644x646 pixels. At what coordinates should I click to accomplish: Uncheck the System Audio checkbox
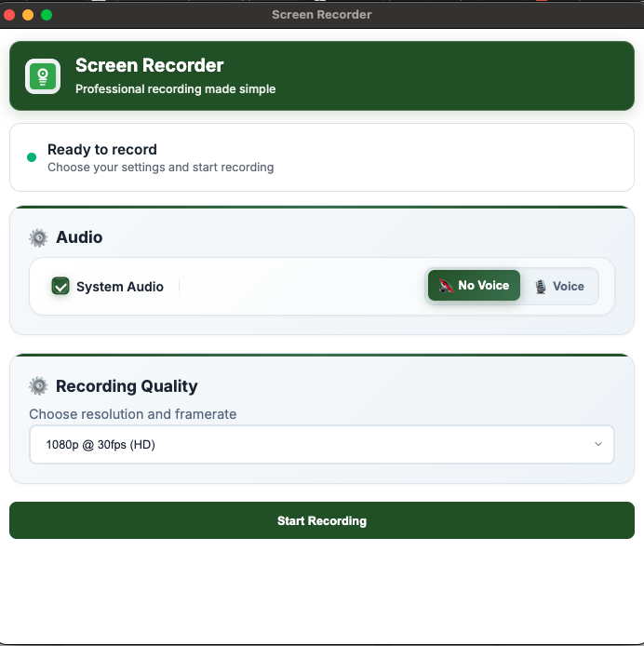[60, 286]
